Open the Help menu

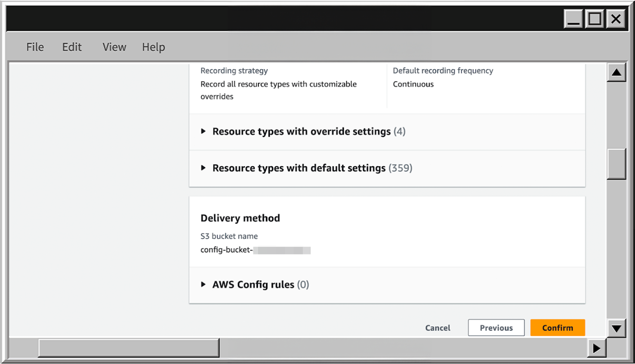154,47
